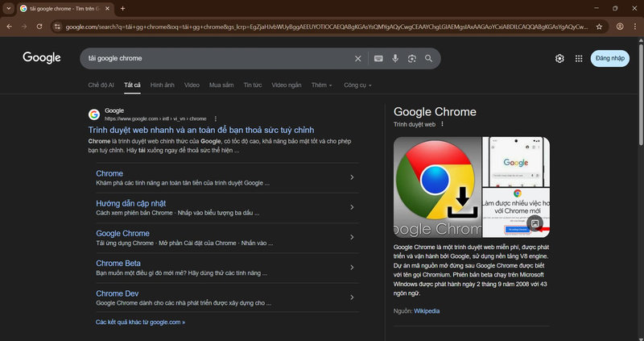Click the Google Chrome panel title
This screenshot has height=341, width=644.
tap(435, 112)
